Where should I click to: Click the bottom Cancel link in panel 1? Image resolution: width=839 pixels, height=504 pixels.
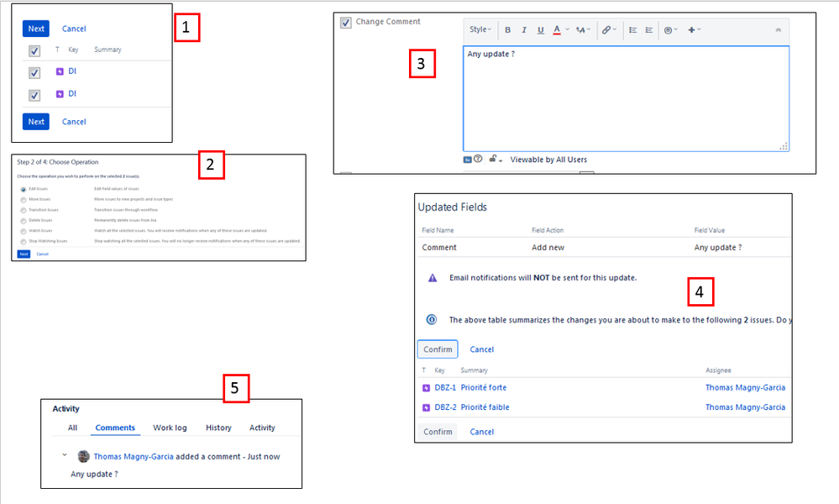click(74, 122)
